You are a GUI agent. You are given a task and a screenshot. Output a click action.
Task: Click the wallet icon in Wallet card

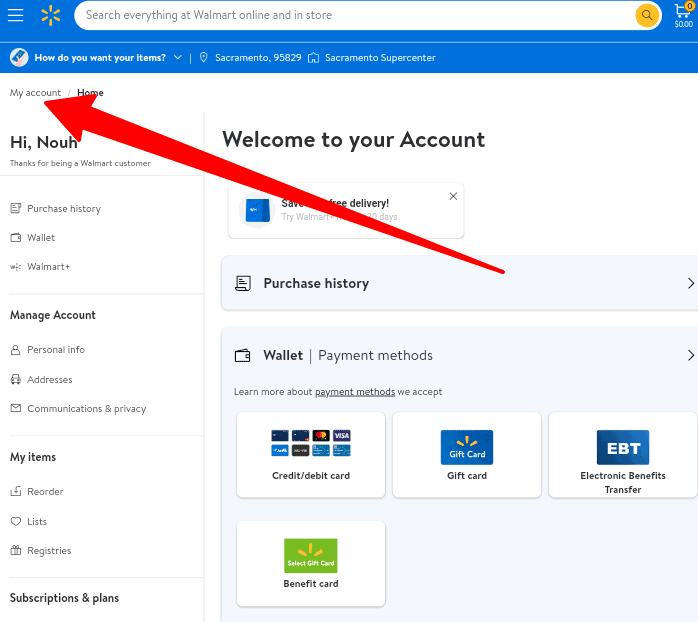click(243, 356)
